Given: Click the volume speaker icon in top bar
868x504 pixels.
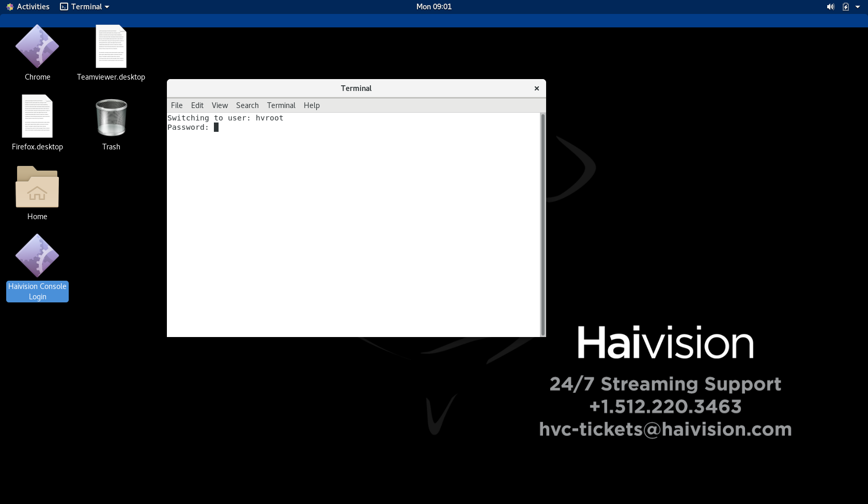Looking at the screenshot, I should pyautogui.click(x=830, y=7).
